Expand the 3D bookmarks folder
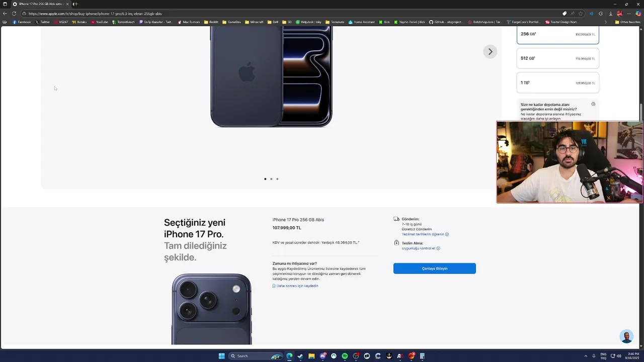The height and width of the screenshot is (362, 644). pos(287,22)
